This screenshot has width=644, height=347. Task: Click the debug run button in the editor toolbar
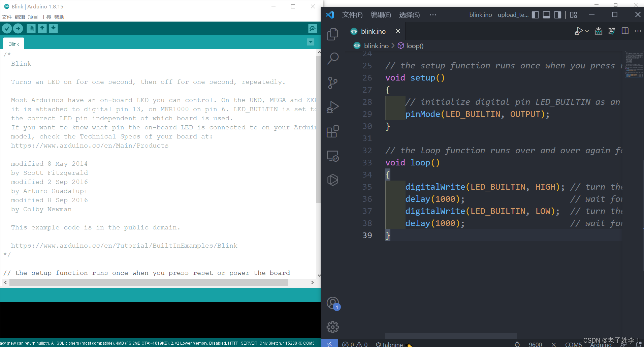pos(578,31)
